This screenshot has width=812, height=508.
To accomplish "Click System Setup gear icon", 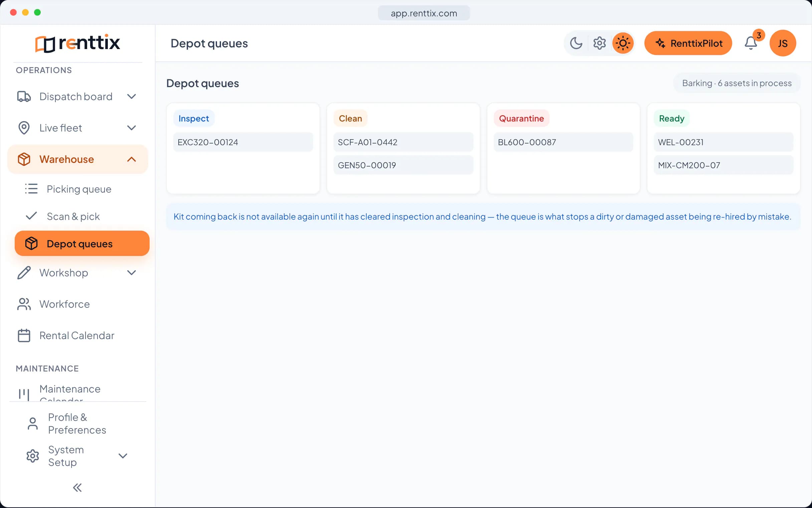I will tap(33, 456).
